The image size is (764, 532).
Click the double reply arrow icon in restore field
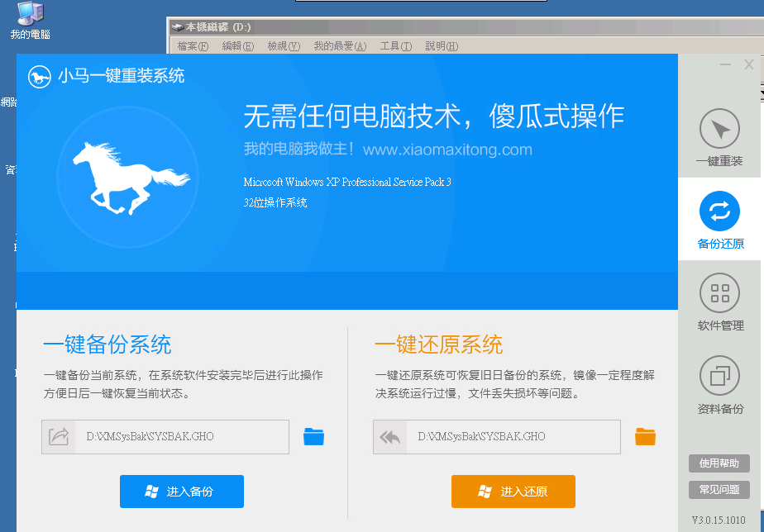tap(389, 437)
